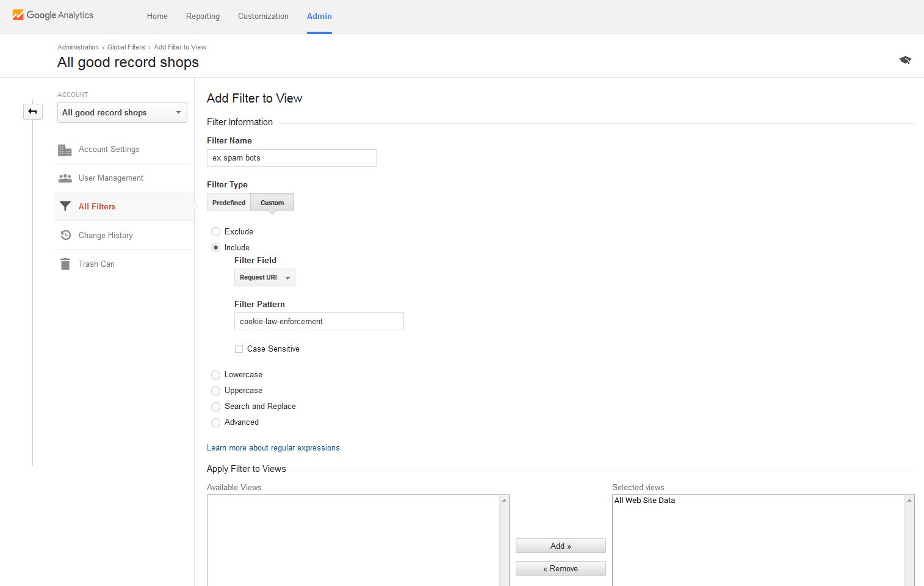Image resolution: width=924 pixels, height=586 pixels.
Task: Tick the Case Sensitive checkbox
Action: tap(239, 349)
